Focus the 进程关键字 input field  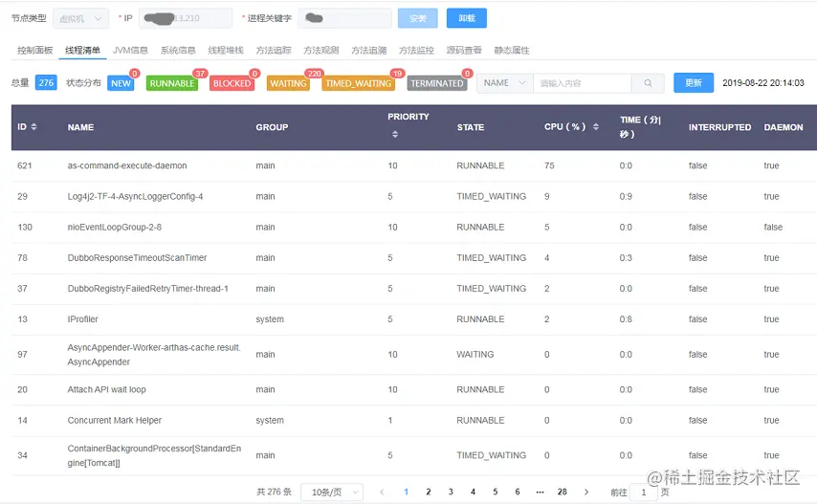coord(345,18)
